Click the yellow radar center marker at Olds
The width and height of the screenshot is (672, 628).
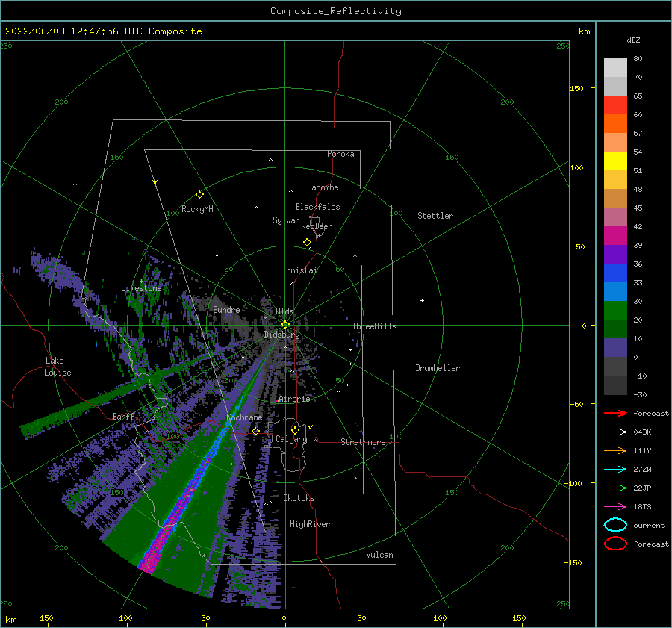(x=285, y=325)
